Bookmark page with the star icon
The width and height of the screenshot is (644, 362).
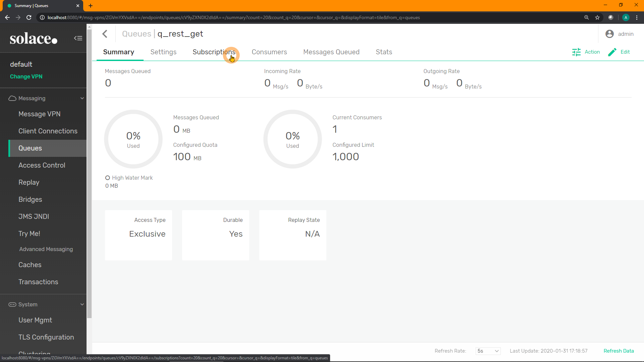point(597,17)
